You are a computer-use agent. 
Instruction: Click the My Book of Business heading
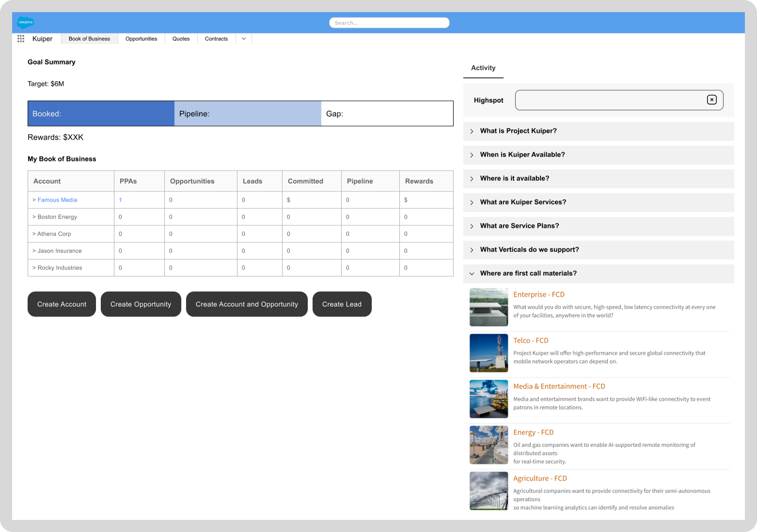tap(62, 159)
